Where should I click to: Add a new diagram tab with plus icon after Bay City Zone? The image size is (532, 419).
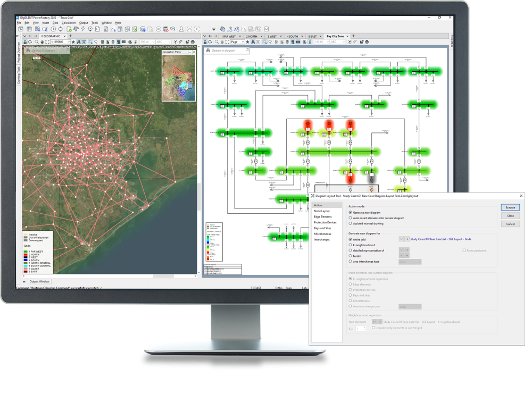pyautogui.click(x=353, y=36)
